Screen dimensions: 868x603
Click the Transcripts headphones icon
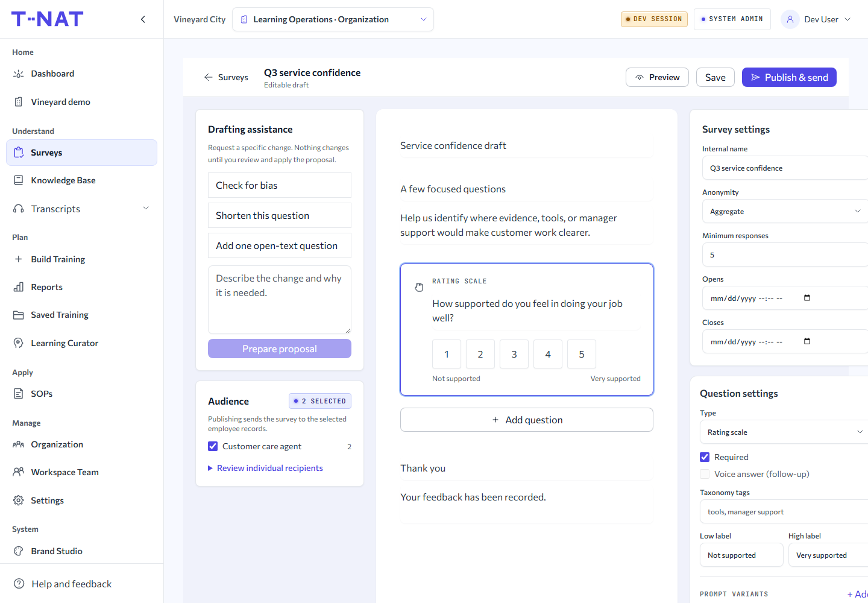click(19, 209)
